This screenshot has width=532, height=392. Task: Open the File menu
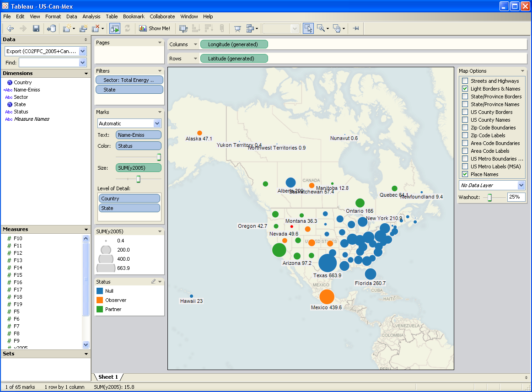[7, 16]
